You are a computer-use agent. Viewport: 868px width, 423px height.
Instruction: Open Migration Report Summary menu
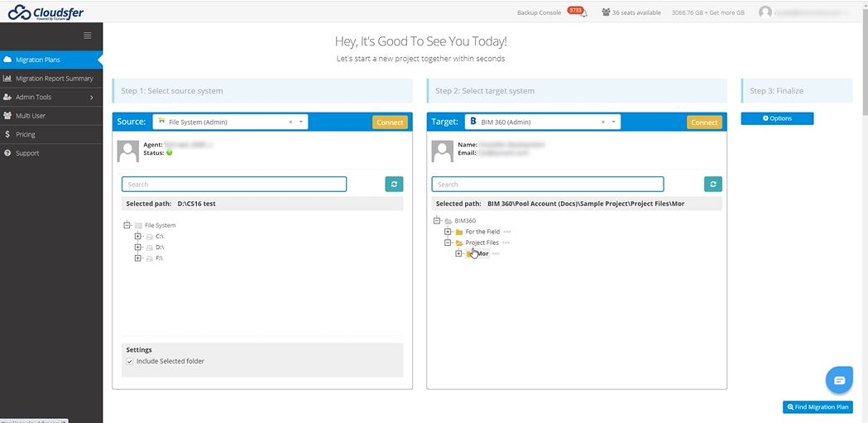pos(54,79)
